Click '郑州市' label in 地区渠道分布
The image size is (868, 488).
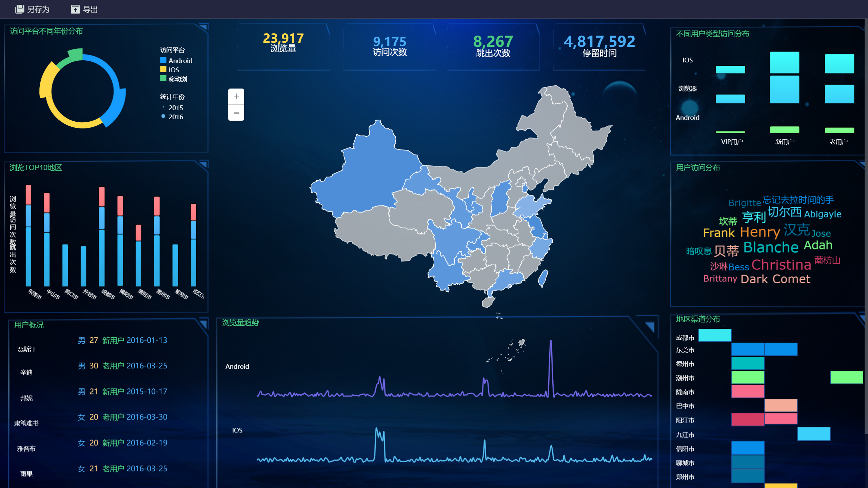point(685,477)
